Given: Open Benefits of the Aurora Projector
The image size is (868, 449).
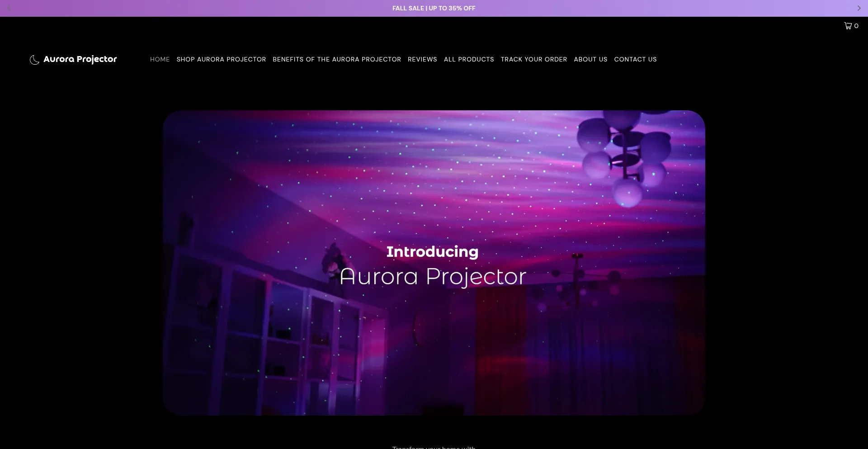Looking at the screenshot, I should click(x=337, y=59).
